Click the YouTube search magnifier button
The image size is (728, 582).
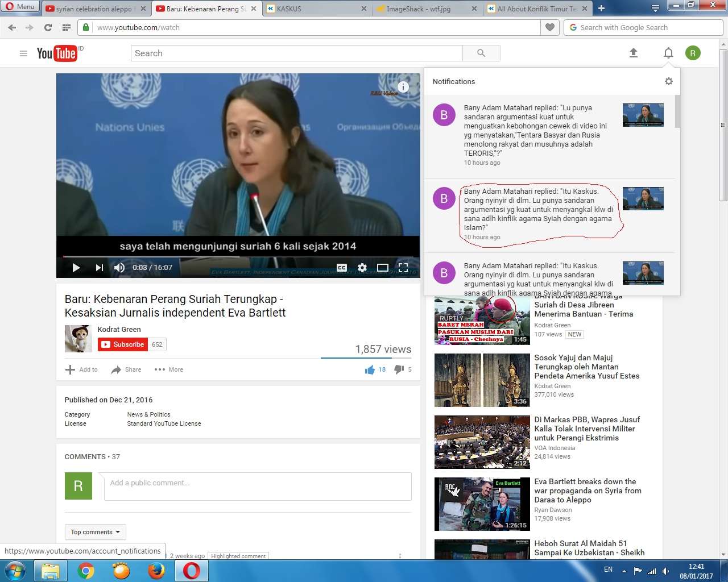(x=481, y=53)
